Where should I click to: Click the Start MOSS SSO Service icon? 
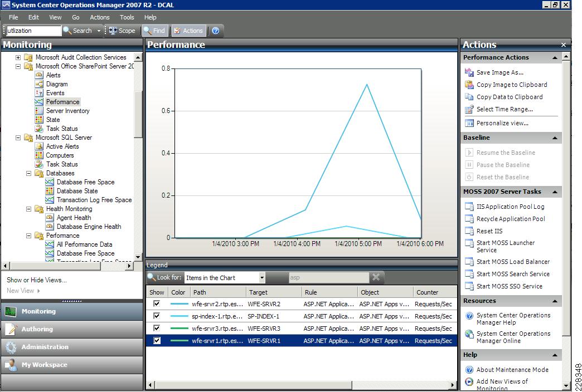(x=469, y=286)
